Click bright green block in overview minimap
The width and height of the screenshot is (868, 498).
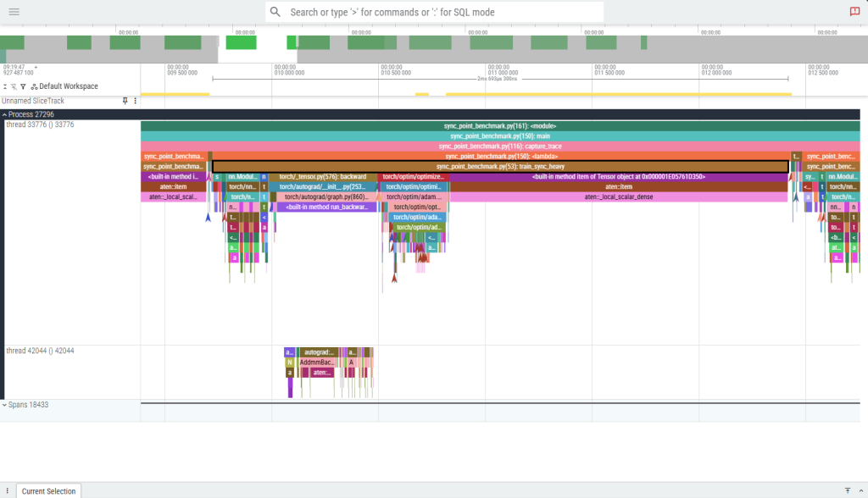[241, 42]
